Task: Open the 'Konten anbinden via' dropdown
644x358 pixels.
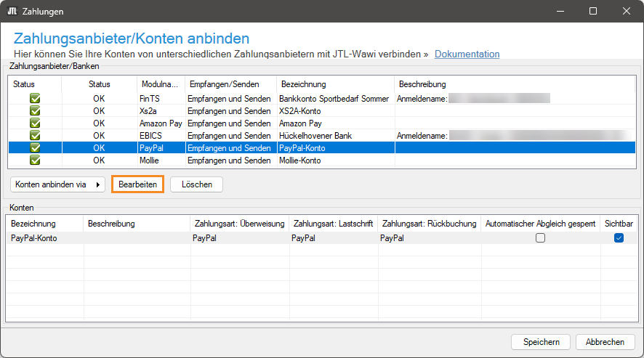Action: coord(57,184)
